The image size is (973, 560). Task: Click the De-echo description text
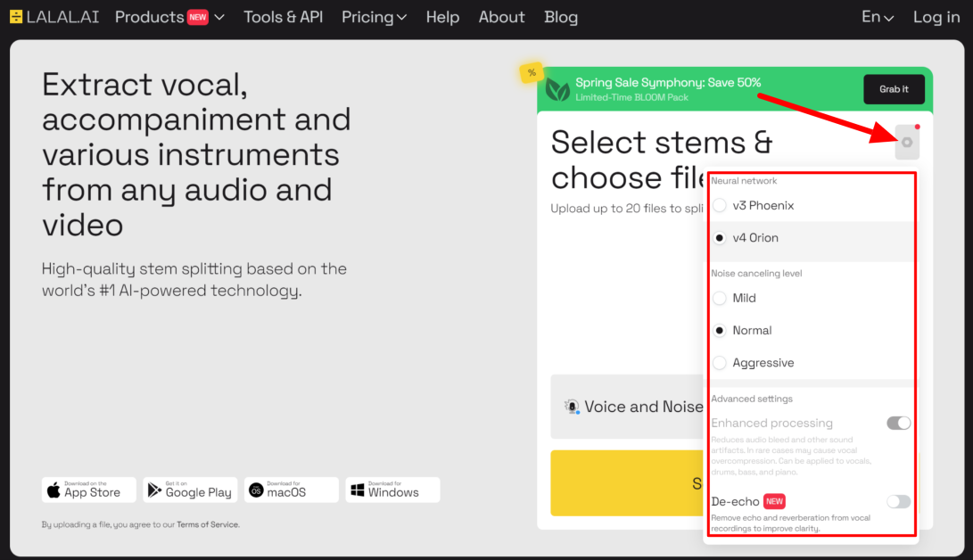(790, 523)
